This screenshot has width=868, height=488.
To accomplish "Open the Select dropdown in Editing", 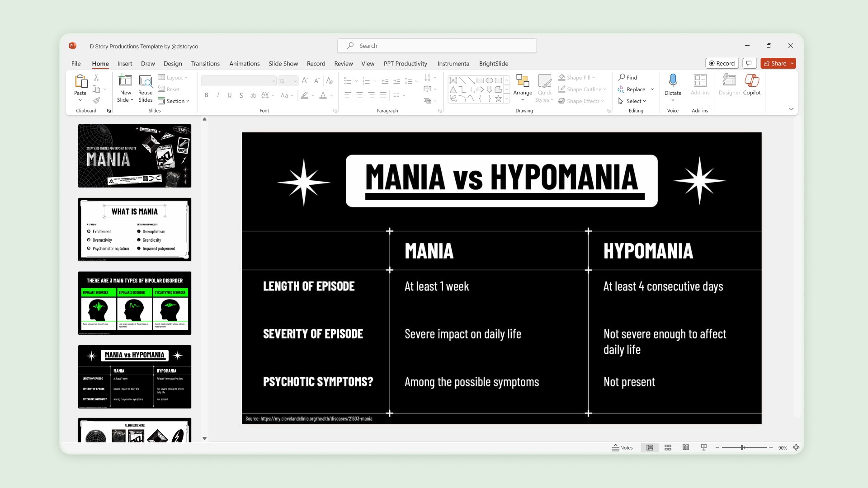I will pos(632,101).
